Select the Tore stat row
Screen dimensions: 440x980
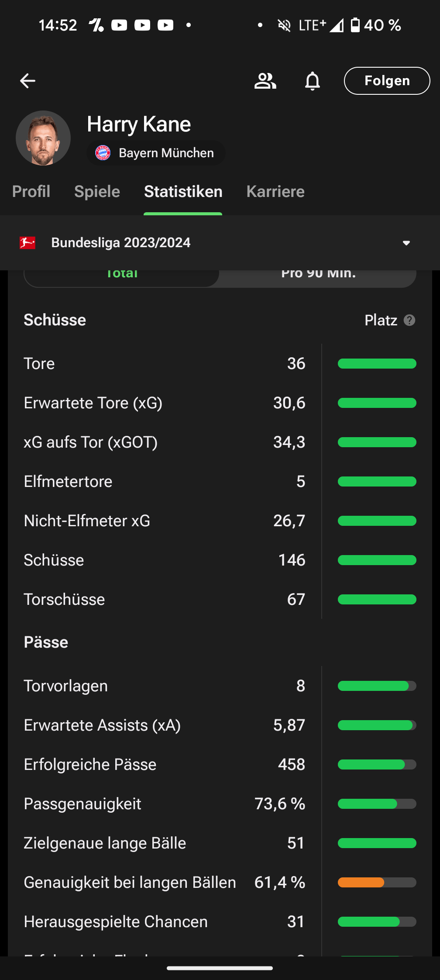164,363
